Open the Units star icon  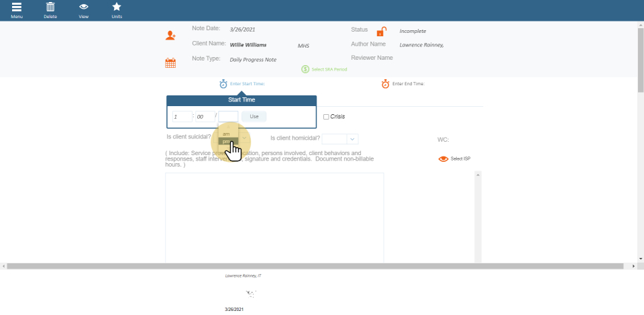[x=117, y=7]
